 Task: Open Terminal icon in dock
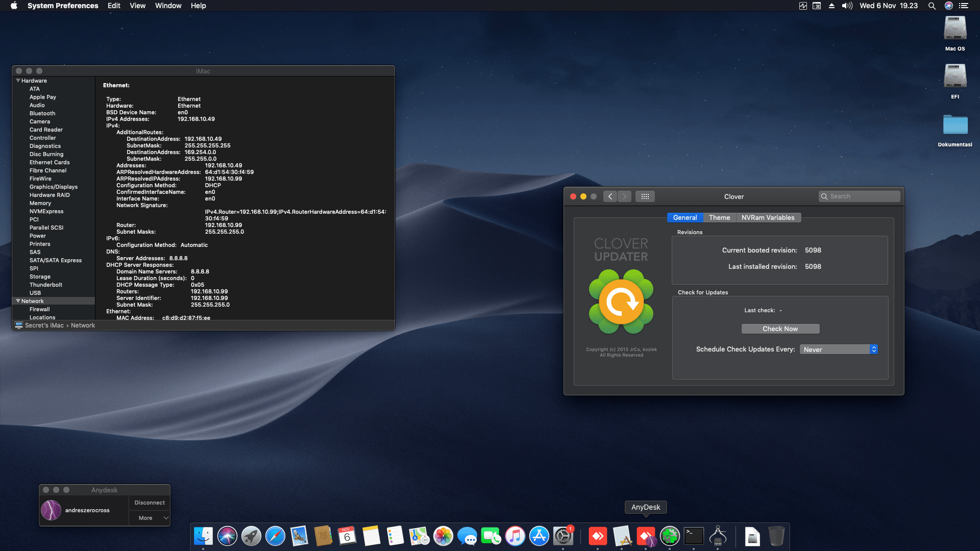(694, 536)
